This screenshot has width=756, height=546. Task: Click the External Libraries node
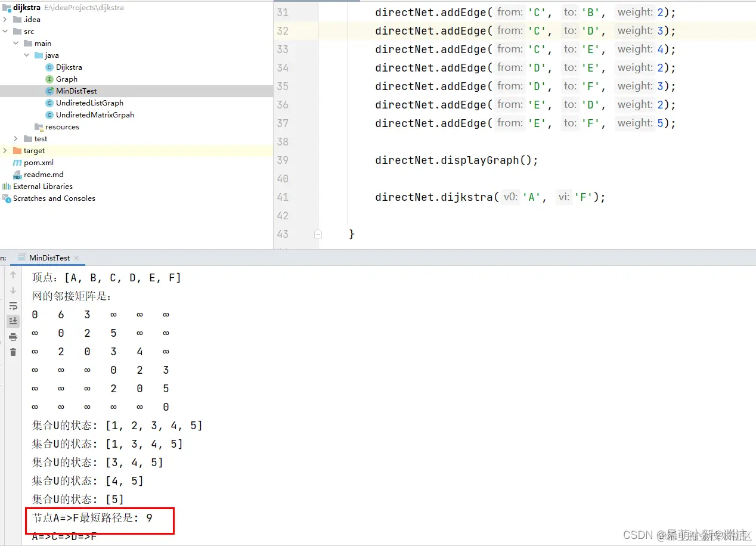point(43,187)
